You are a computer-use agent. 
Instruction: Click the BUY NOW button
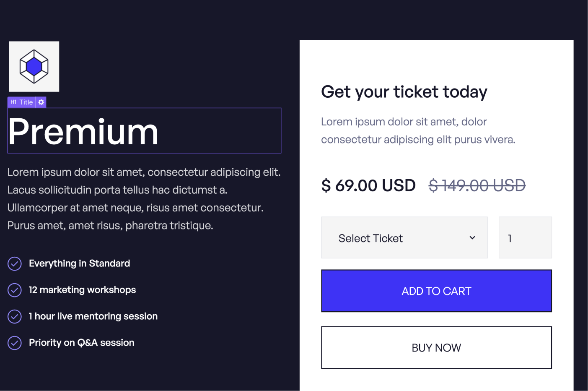[x=436, y=347]
